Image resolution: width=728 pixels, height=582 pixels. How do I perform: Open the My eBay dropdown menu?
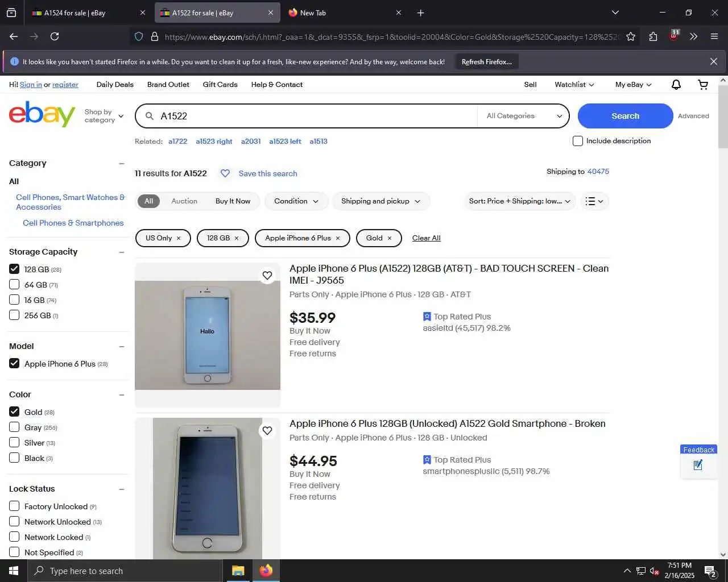click(x=633, y=85)
